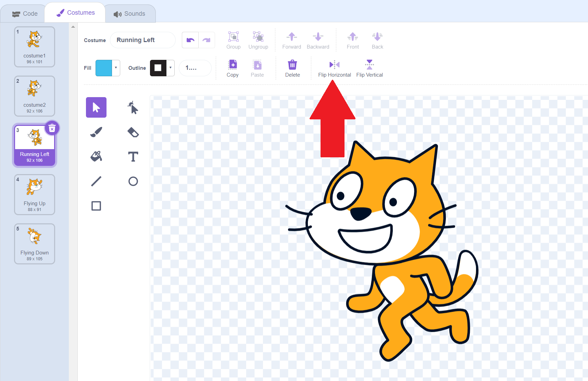588x381 pixels.
Task: Switch to the Sounds tab
Action: pos(129,14)
